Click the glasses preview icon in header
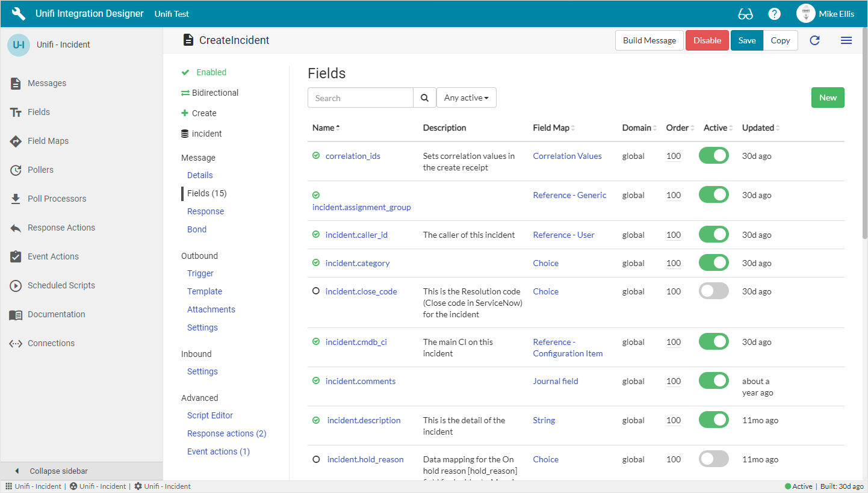The width and height of the screenshot is (868, 493). point(745,14)
